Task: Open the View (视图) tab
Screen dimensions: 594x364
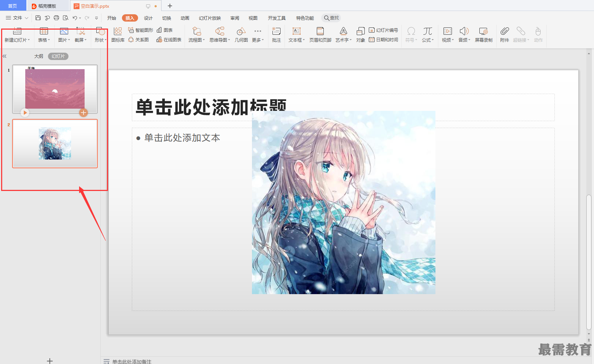Action: point(253,18)
